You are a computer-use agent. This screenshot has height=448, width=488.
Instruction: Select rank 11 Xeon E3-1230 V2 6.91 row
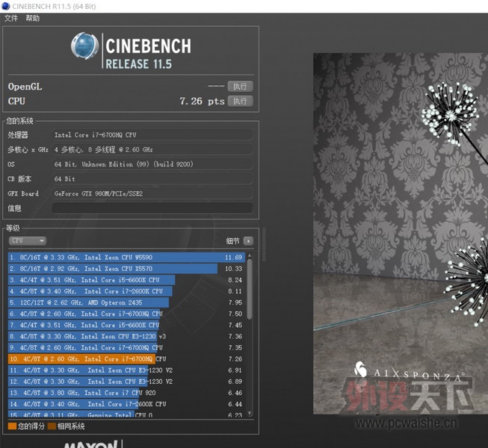click(126, 370)
